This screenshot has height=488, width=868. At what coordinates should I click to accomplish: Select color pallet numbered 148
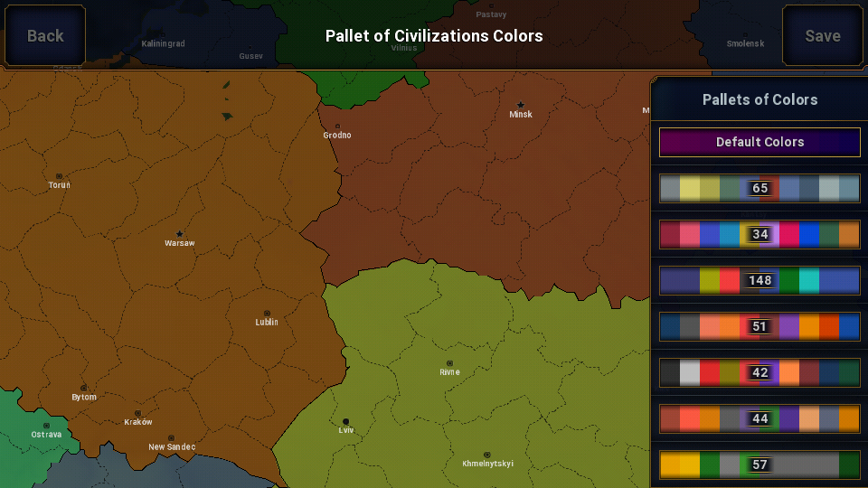point(759,280)
